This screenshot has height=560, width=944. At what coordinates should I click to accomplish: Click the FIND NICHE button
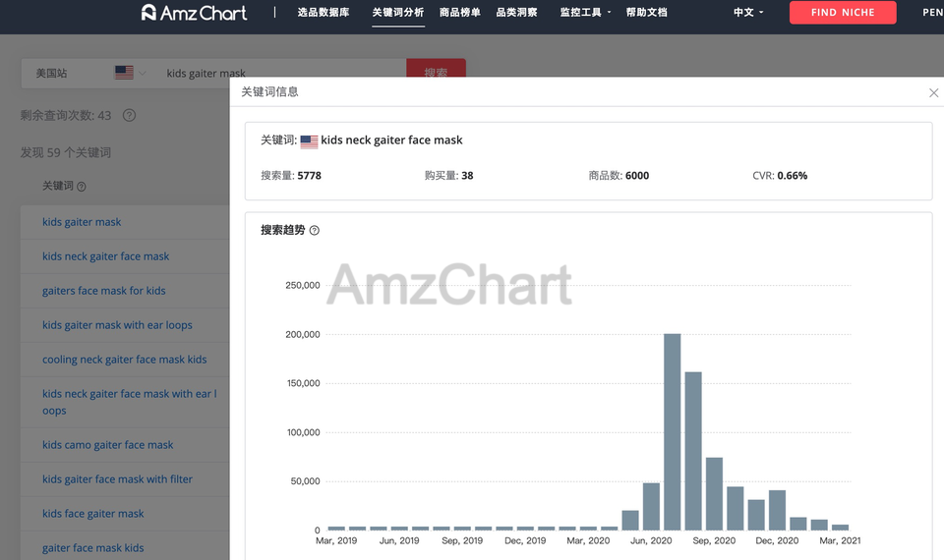843,12
